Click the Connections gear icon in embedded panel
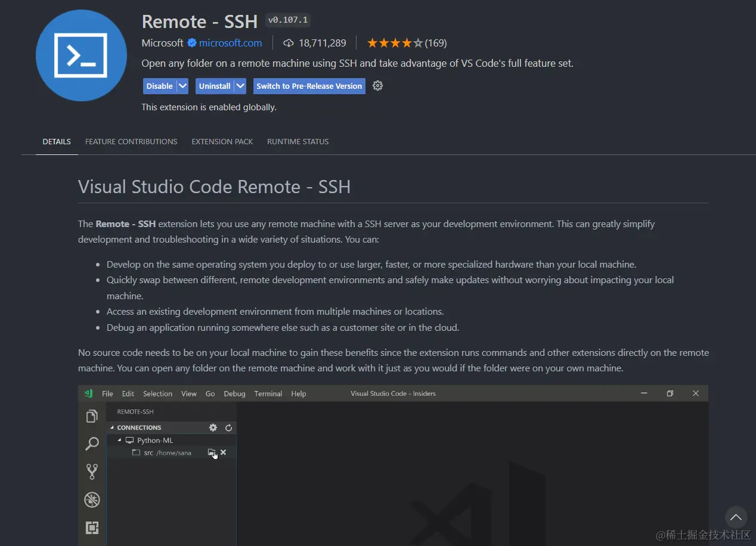This screenshot has width=756, height=546. tap(213, 427)
